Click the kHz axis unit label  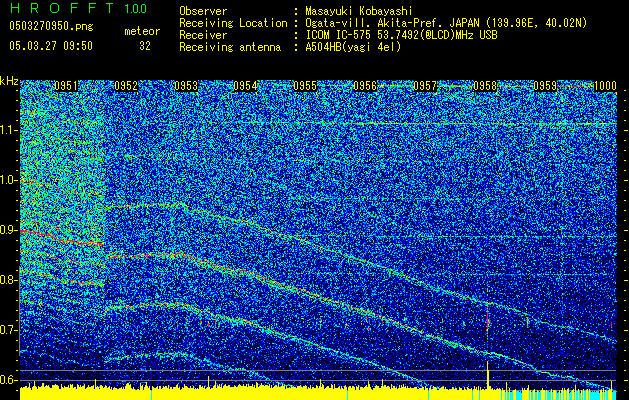(x=9, y=81)
